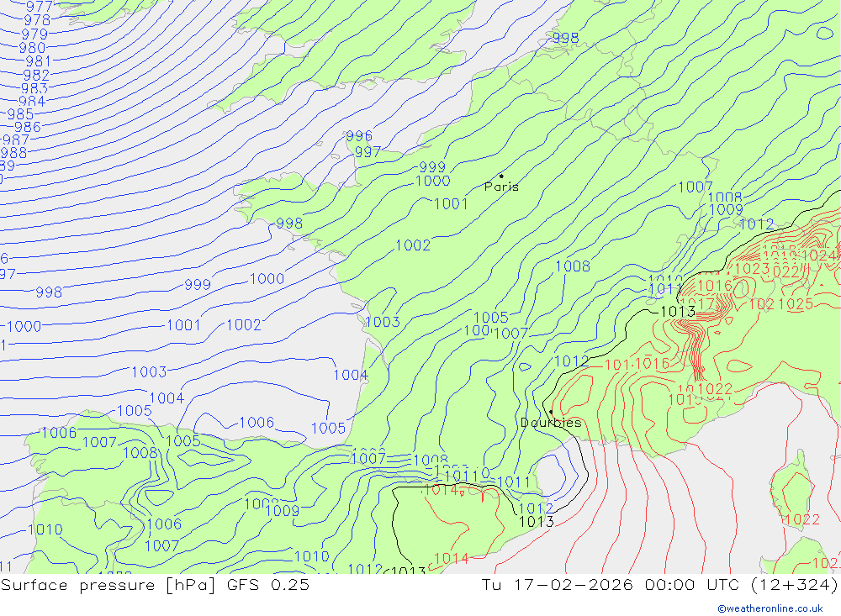
Task: Click the red 1017 pressure label
Action: point(697,304)
